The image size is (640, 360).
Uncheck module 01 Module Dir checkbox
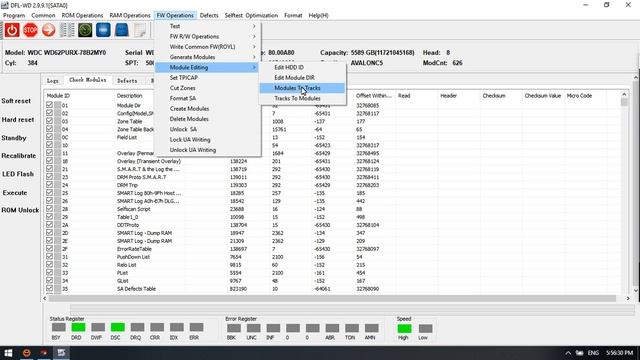tap(49, 105)
